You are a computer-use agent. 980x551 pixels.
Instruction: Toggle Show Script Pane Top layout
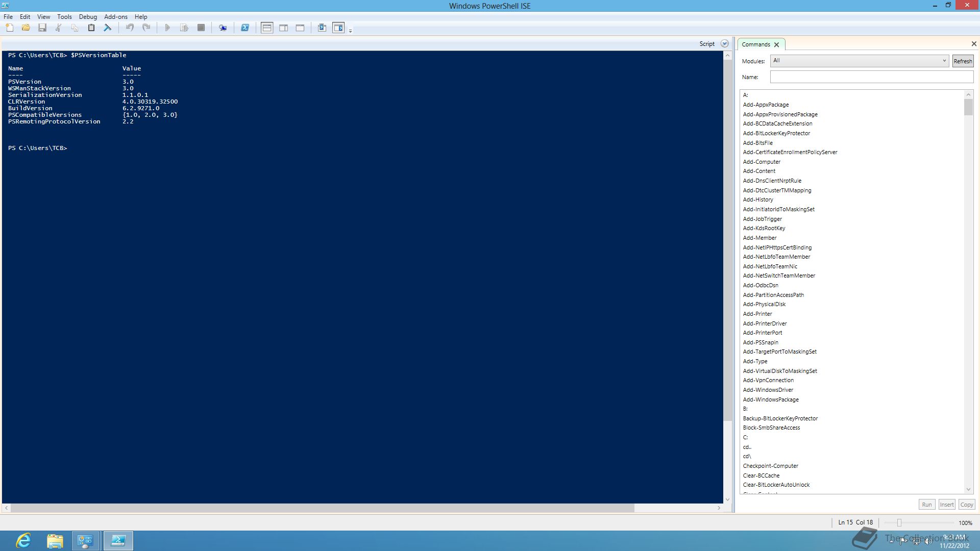[267, 28]
